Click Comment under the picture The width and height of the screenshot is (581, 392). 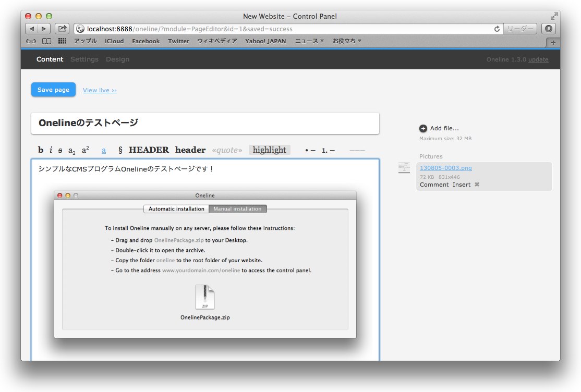point(434,185)
